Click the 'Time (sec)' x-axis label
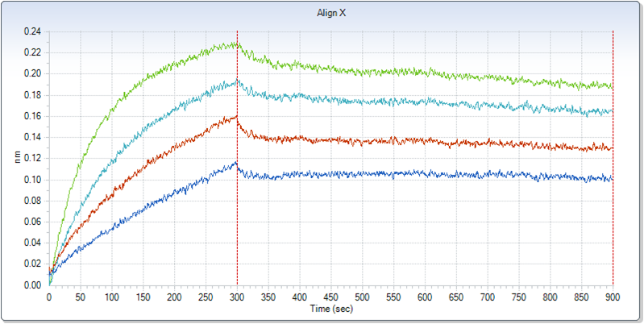Viewport: 644px width, 324px height. (330, 308)
